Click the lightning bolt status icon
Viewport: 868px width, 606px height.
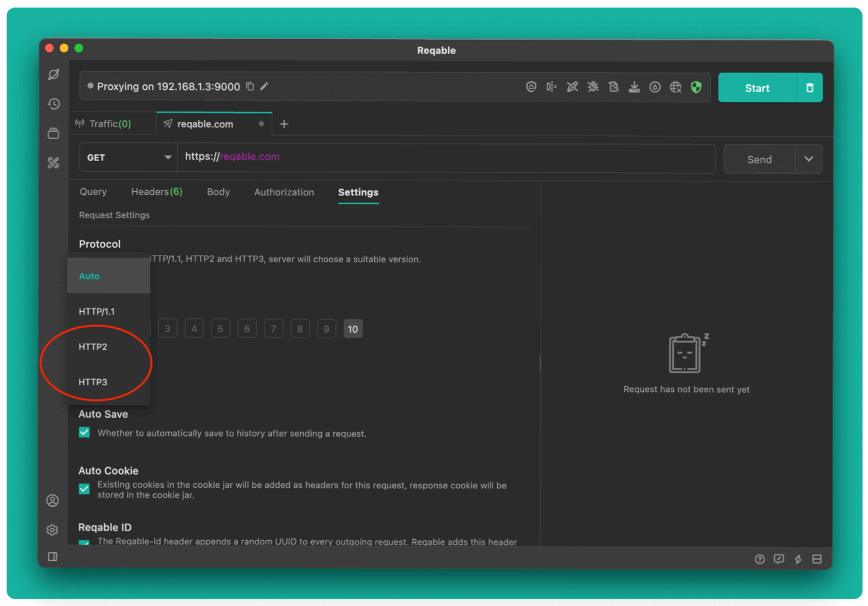point(798,559)
